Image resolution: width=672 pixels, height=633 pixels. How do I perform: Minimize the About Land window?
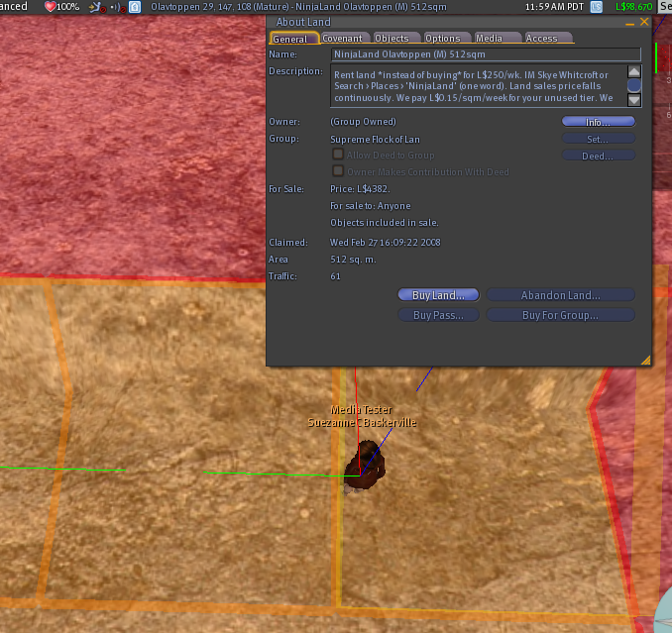(x=630, y=21)
